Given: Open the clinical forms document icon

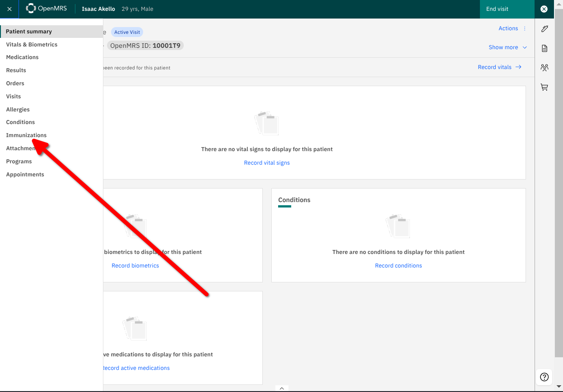Looking at the screenshot, I should click(544, 48).
